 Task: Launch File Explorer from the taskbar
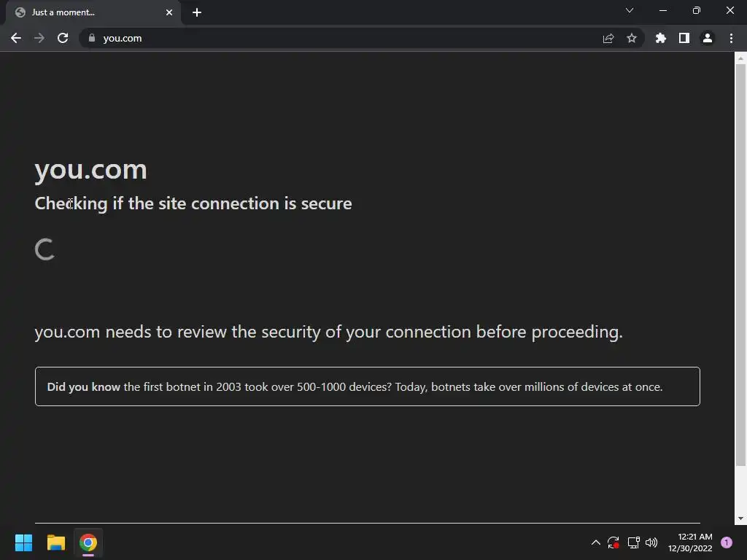click(56, 542)
